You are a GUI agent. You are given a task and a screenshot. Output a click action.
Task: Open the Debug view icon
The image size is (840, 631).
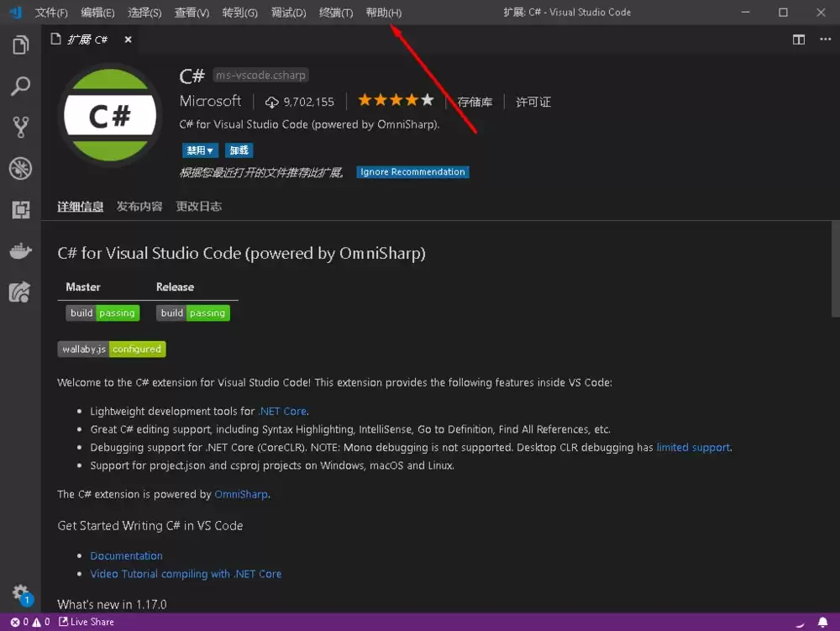[x=20, y=168]
